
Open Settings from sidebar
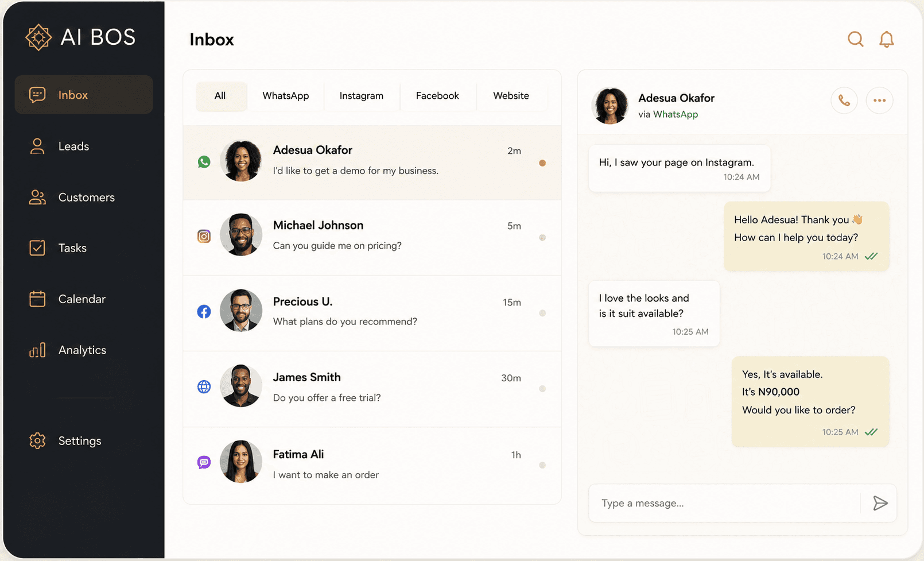click(x=84, y=440)
